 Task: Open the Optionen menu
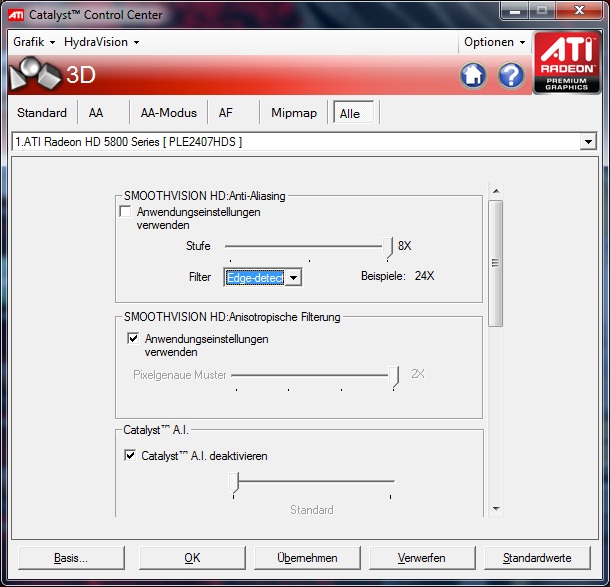tap(494, 42)
